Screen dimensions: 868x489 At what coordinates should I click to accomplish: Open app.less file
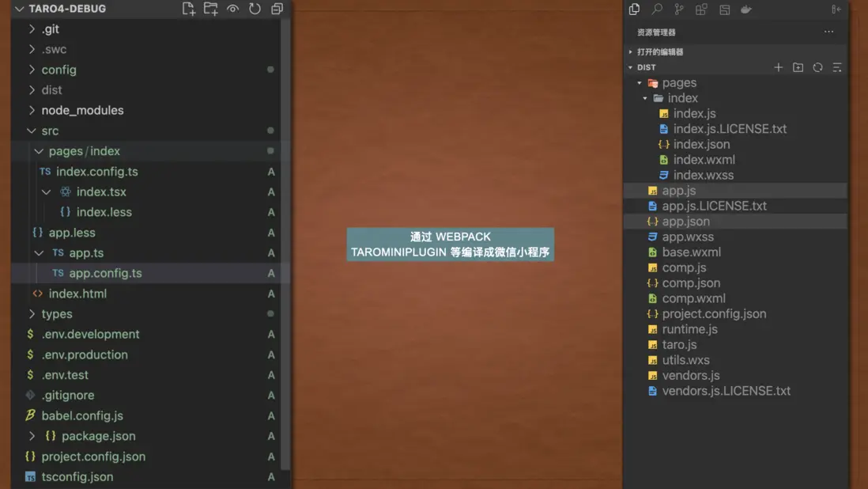coord(72,233)
